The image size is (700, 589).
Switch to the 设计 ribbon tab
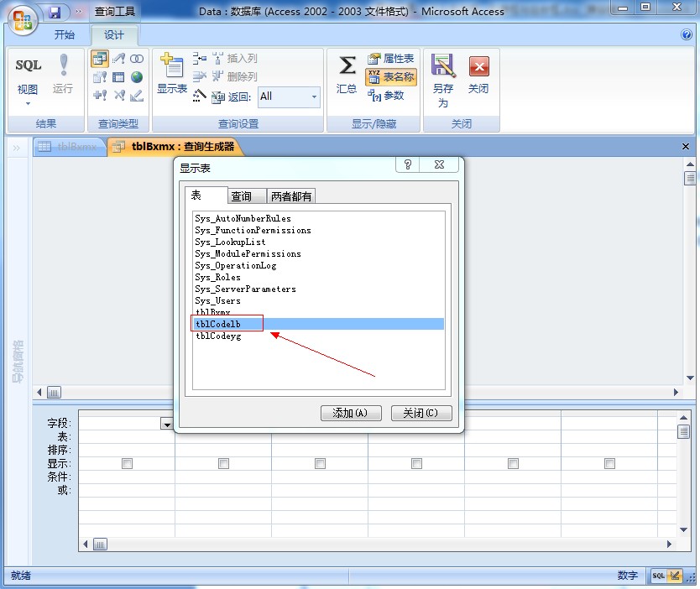click(114, 34)
